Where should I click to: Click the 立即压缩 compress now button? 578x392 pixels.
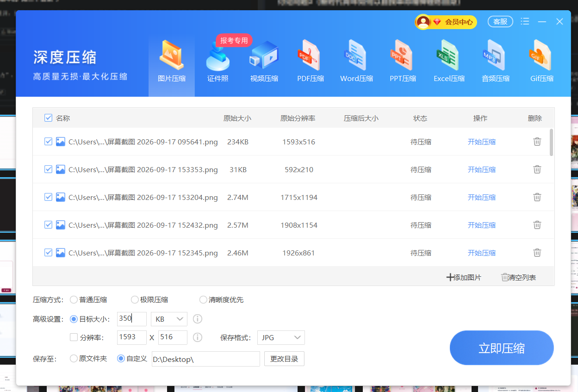(502, 348)
